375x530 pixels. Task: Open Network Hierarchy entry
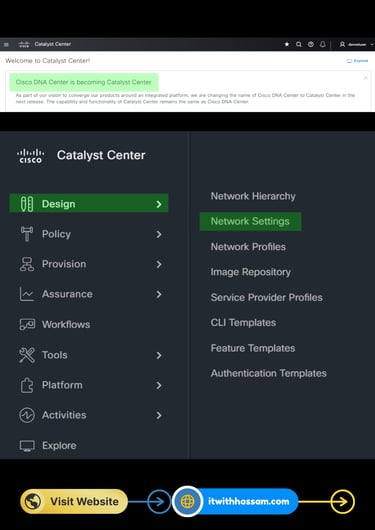[x=253, y=196]
